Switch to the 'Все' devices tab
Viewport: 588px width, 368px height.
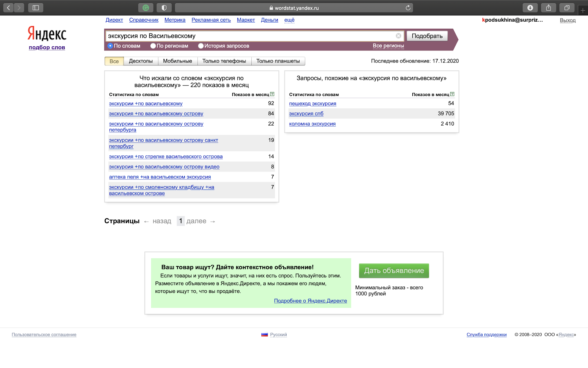(x=114, y=61)
